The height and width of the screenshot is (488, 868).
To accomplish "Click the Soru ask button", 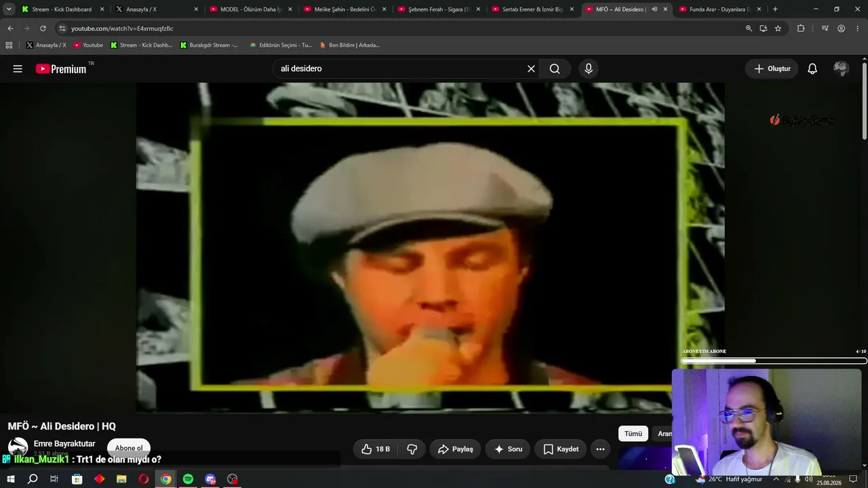I will (x=508, y=449).
